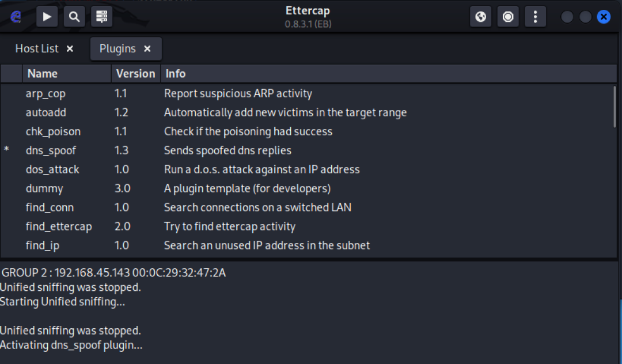Image resolution: width=622 pixels, height=364 pixels.
Task: Sort plugins by the Name column
Action: click(x=43, y=74)
